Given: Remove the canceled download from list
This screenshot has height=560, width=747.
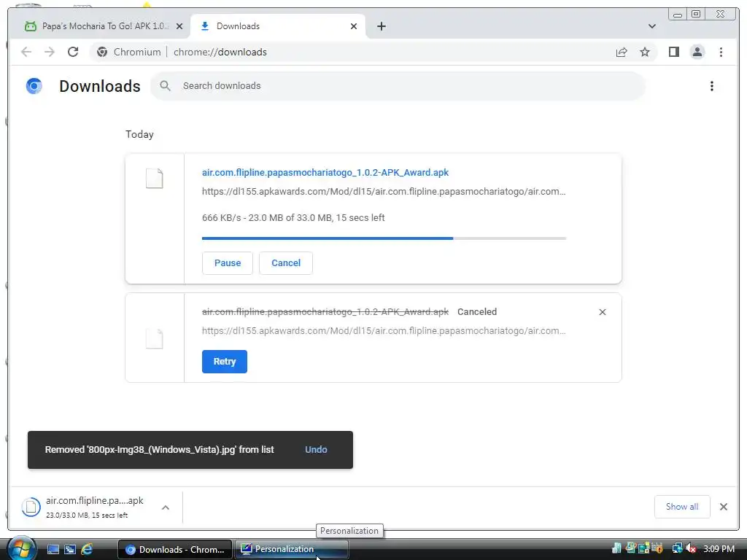Looking at the screenshot, I should click(602, 312).
